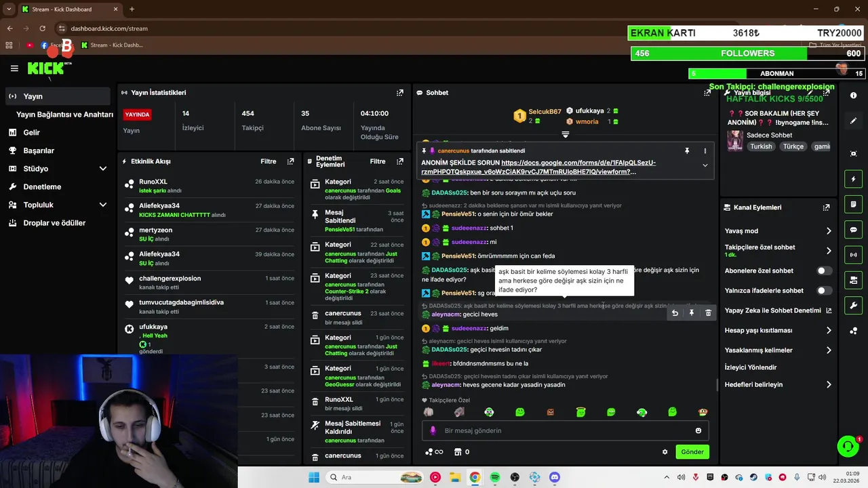Viewport: 868px width, 488px height.
Task: Open Gelir page in left sidebar
Action: [x=58, y=133]
